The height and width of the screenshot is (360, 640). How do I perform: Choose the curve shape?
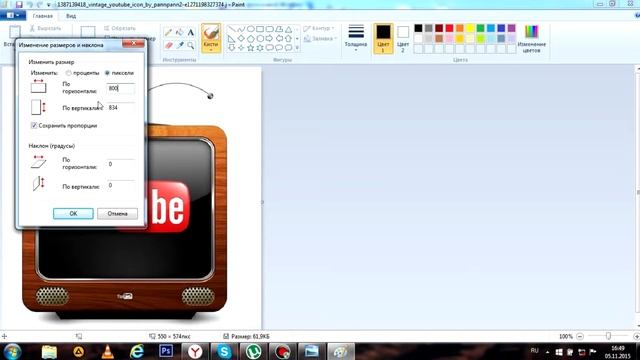pos(241,29)
